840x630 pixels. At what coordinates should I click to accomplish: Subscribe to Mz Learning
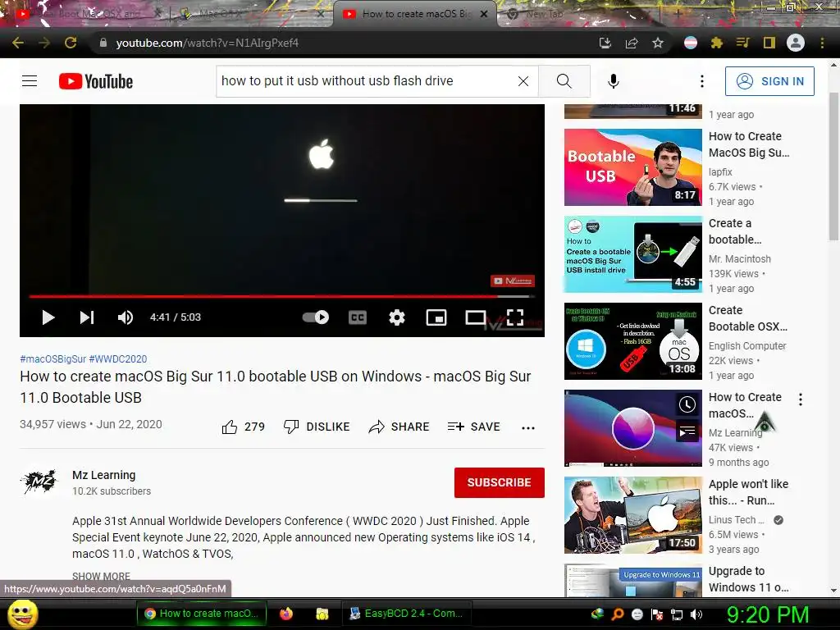pyautogui.click(x=500, y=482)
